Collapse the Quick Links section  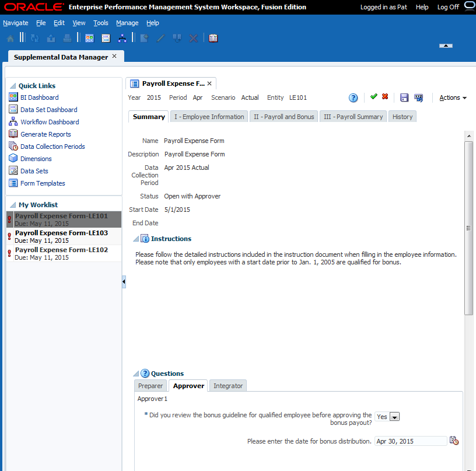coord(13,86)
